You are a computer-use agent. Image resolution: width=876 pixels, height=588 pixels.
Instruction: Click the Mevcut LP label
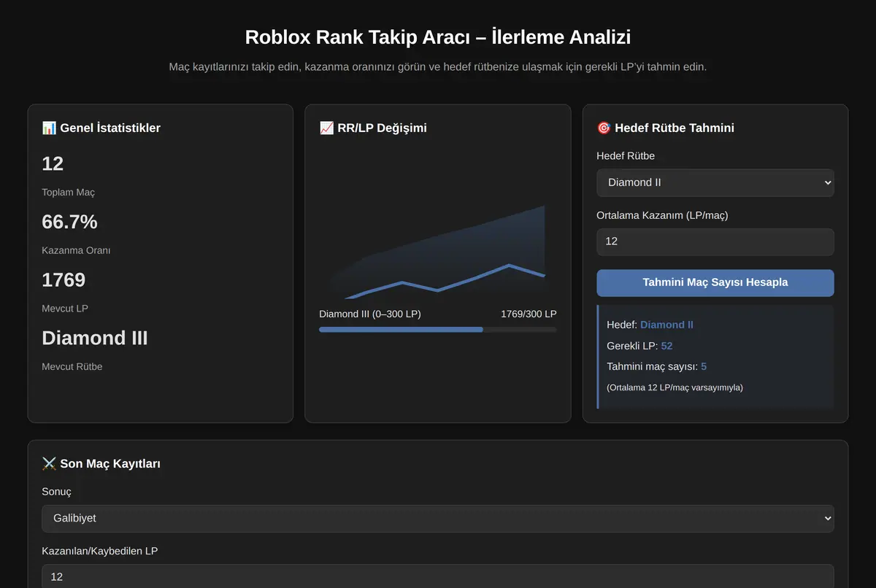point(65,309)
